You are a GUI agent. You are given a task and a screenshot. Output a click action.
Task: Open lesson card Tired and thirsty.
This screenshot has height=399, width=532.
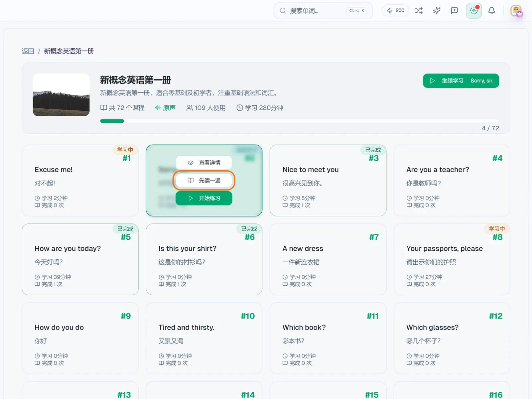(x=204, y=338)
